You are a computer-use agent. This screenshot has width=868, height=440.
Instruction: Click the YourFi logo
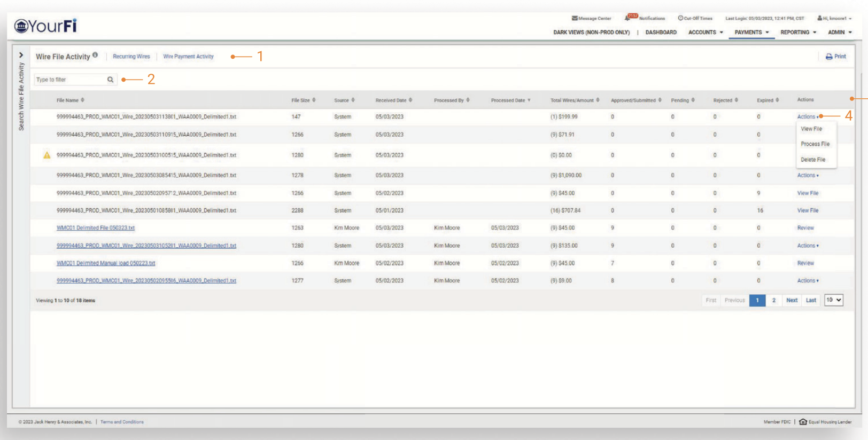point(46,26)
